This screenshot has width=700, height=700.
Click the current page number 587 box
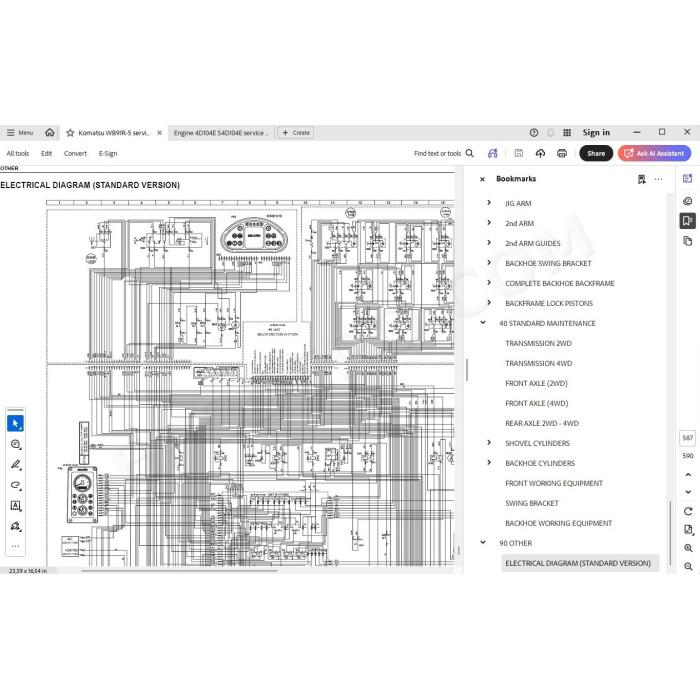[x=688, y=438]
